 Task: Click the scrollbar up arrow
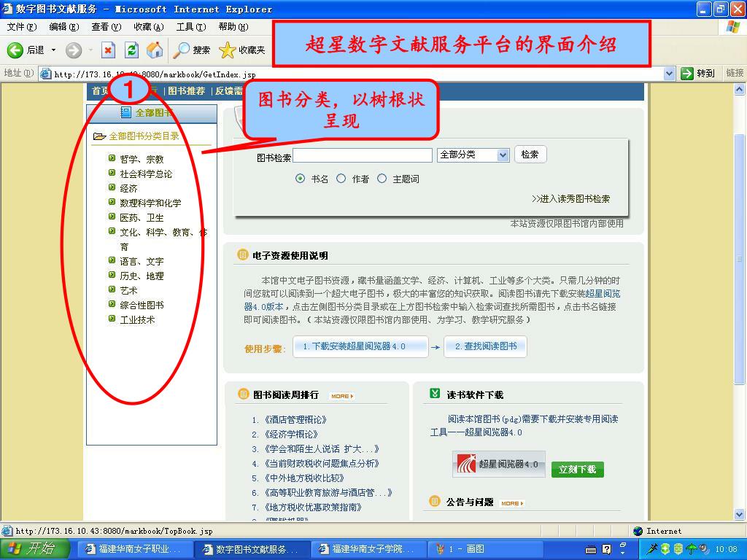[740, 89]
